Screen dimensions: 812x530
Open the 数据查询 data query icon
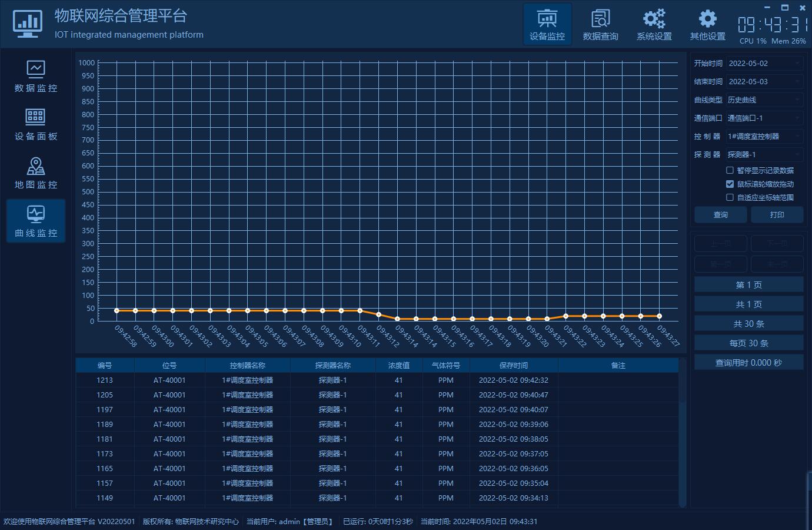tap(600, 25)
